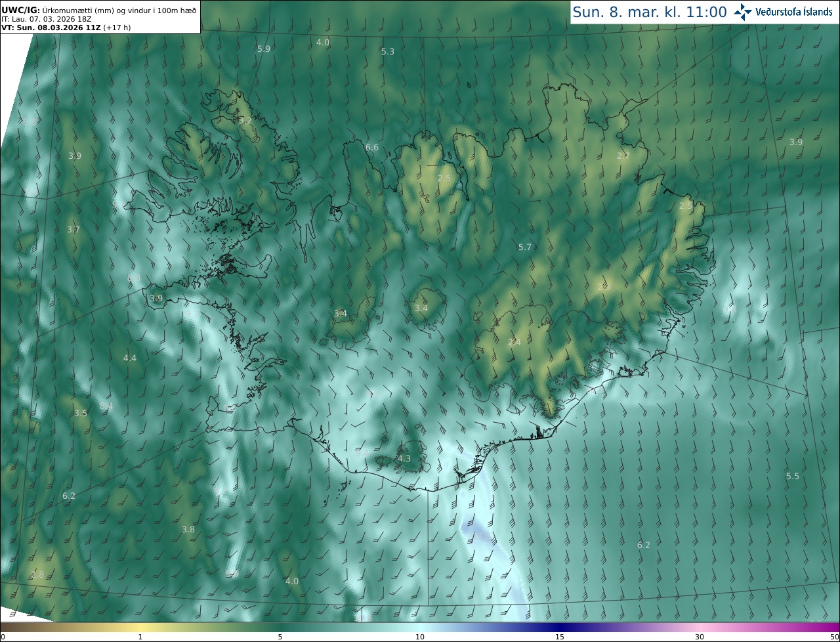Click the Veðurstofa Íslands logo
Image resolution: width=840 pixels, height=642 pixels.
(x=784, y=12)
